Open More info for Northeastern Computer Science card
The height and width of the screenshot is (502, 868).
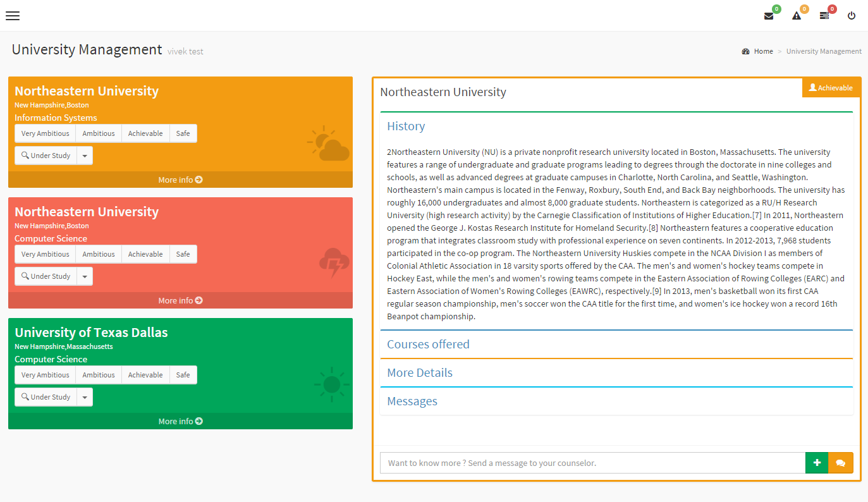(x=180, y=300)
